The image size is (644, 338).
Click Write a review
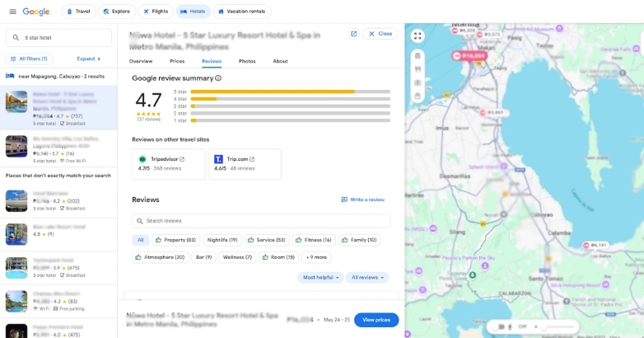(x=363, y=200)
